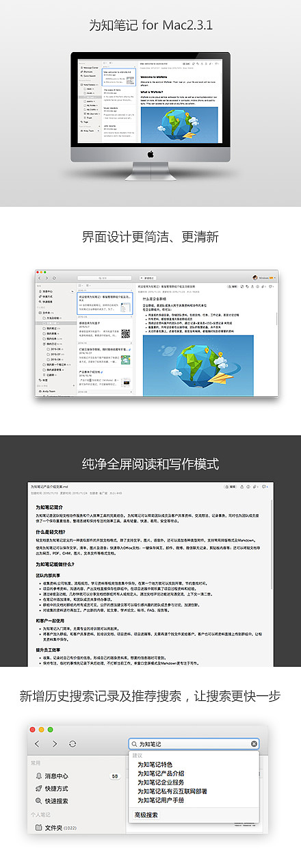Open 消息中心 in the sidebar

57,776
